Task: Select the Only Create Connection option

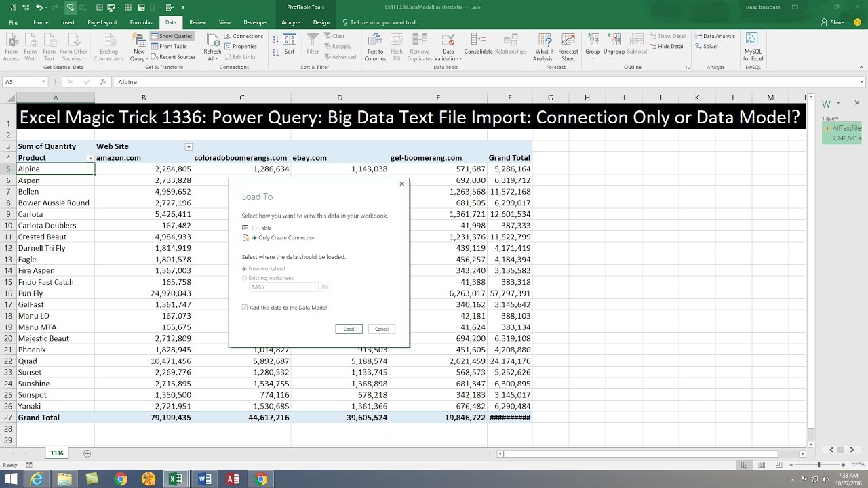Action: click(283, 238)
